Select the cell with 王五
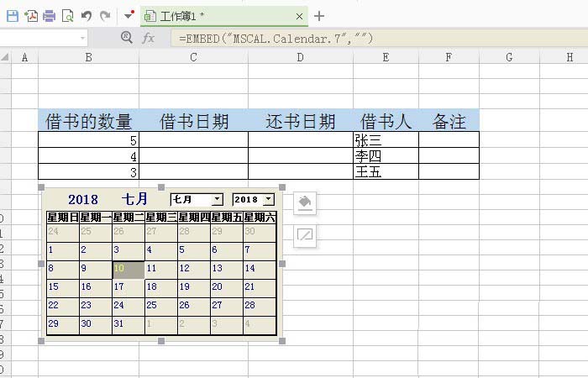 coord(386,171)
